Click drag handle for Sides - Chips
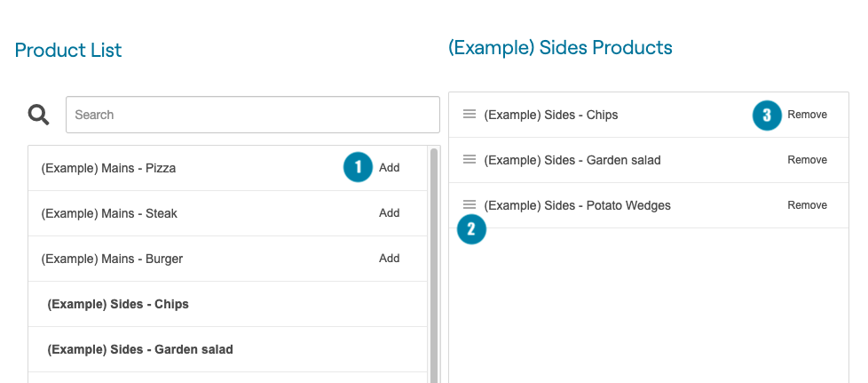The image size is (868, 383). coord(470,115)
